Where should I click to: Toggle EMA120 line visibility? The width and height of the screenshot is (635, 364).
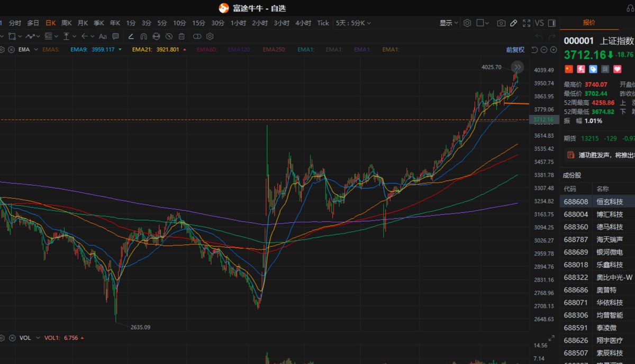point(239,50)
